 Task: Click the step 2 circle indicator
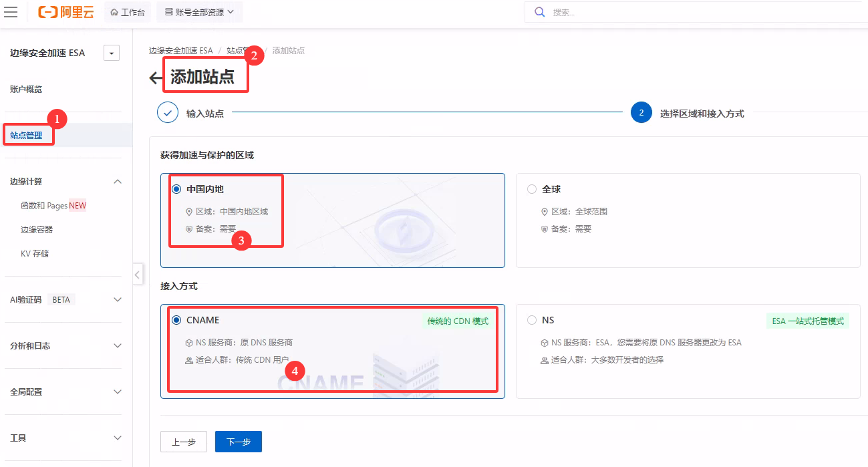click(641, 113)
